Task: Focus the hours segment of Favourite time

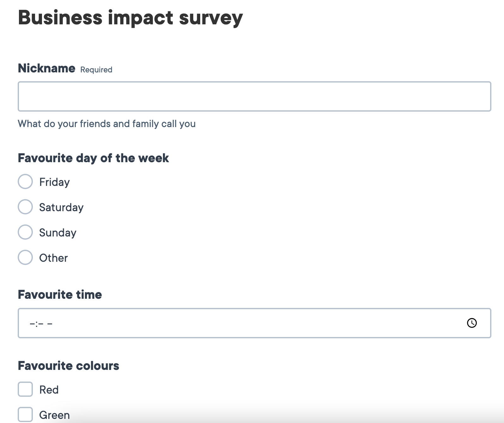Action: click(x=32, y=324)
